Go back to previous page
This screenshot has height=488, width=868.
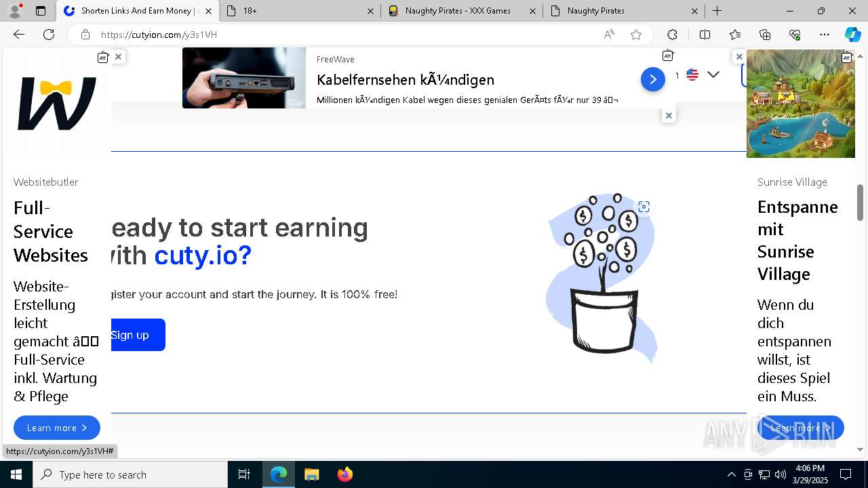[x=19, y=35]
